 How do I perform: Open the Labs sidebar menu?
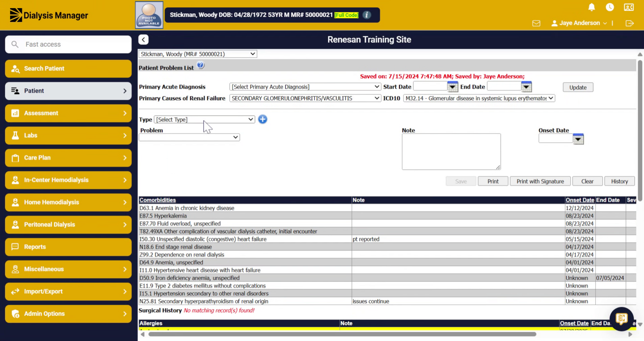(x=68, y=135)
